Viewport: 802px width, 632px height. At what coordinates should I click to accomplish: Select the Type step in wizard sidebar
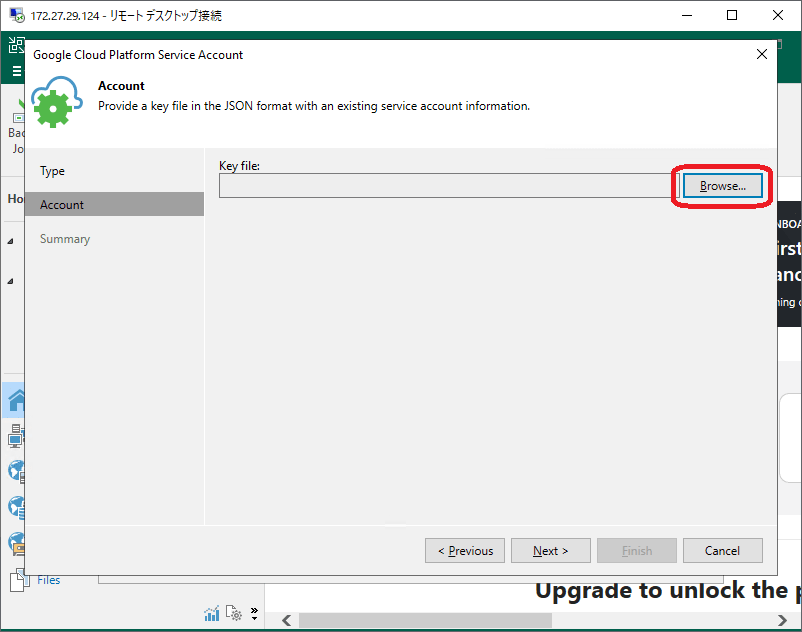pos(52,171)
